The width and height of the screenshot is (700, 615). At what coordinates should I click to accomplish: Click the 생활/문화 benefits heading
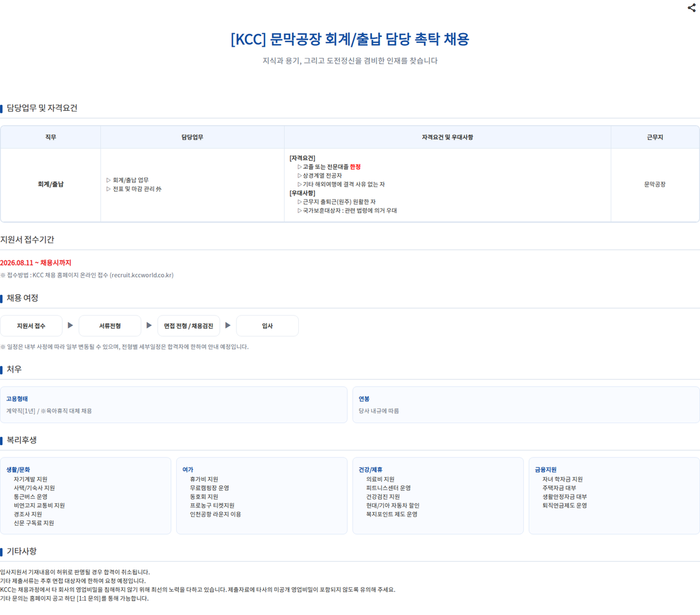point(18,469)
